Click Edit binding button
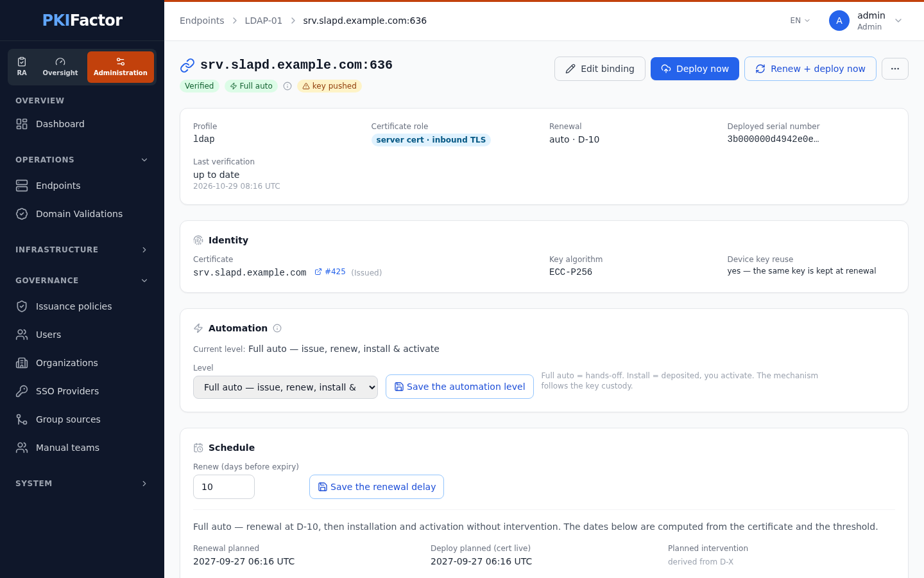Image resolution: width=924 pixels, height=578 pixels. point(600,69)
